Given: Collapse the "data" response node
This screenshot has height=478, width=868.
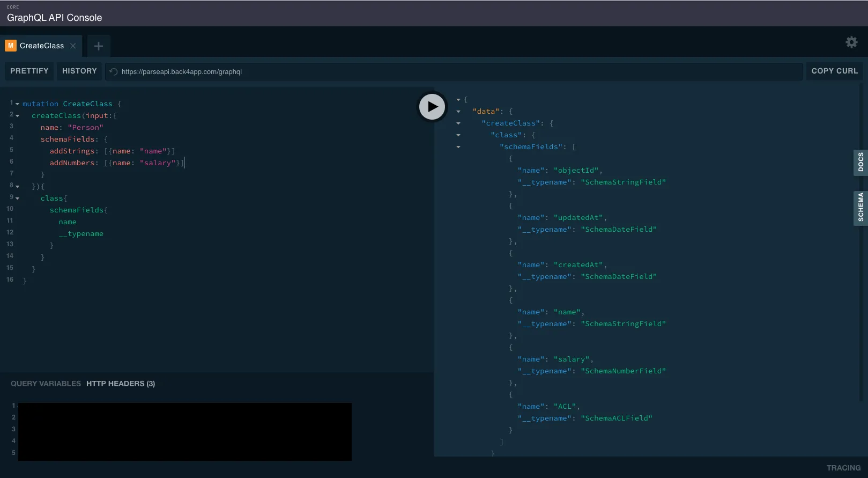Looking at the screenshot, I should [x=458, y=112].
